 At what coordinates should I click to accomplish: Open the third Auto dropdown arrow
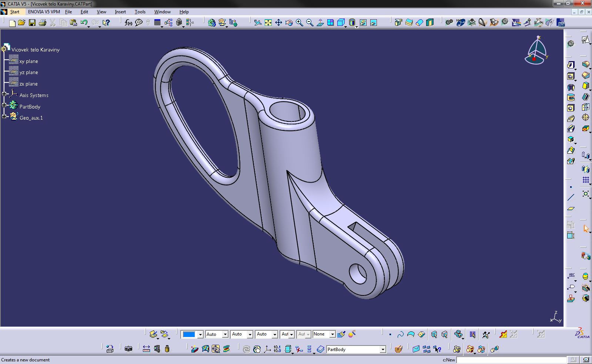(x=275, y=334)
